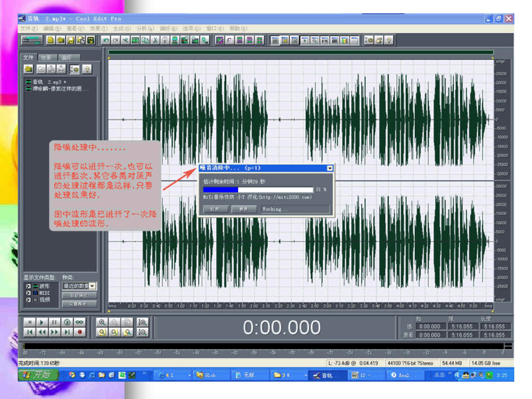Enable loop play with the infinity button
Viewport: 532px width, 399px height.
80,322
